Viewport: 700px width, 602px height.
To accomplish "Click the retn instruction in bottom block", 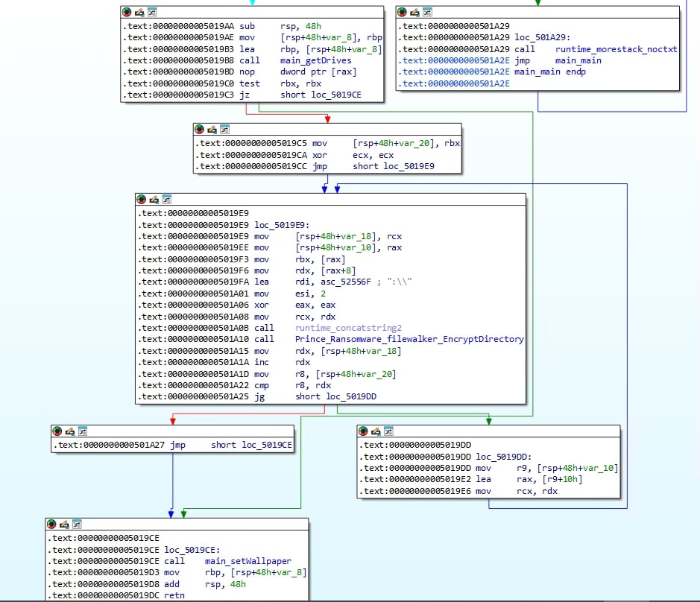I will pos(175,595).
